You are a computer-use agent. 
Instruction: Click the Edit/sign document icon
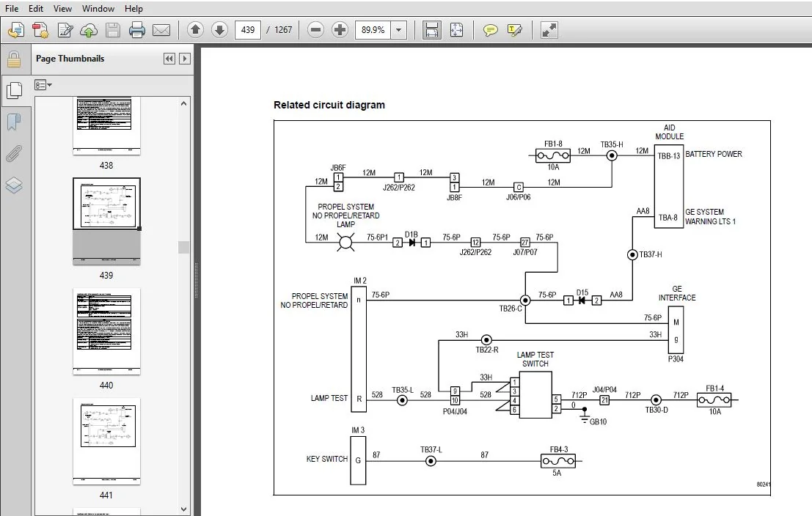pyautogui.click(x=65, y=30)
